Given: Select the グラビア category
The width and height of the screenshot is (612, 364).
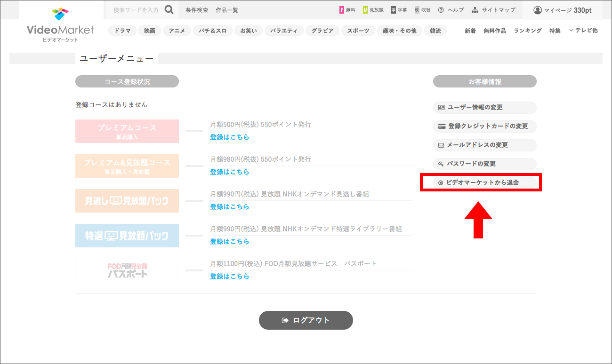Looking at the screenshot, I should (322, 31).
